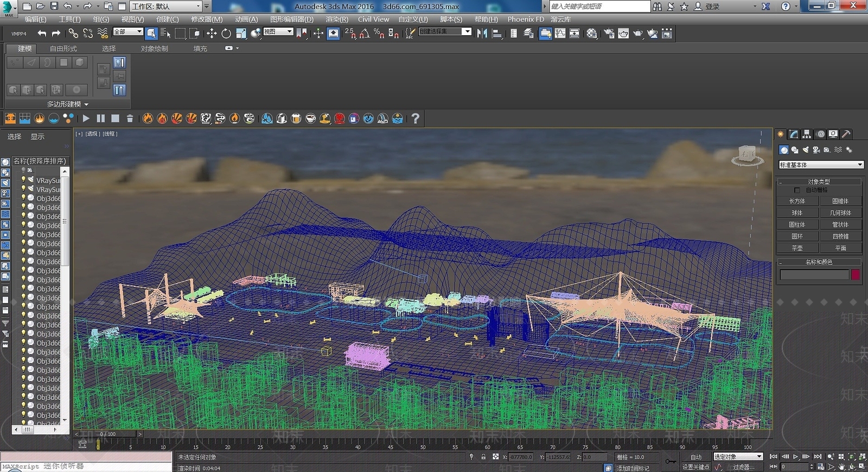The image size is (868, 472).
Task: Stop the Phoenix FD simulation
Action: (x=115, y=118)
